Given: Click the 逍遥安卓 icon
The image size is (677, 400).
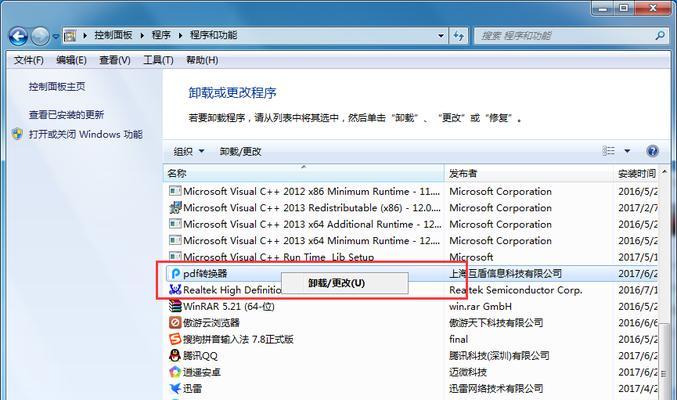Looking at the screenshot, I should [175, 371].
